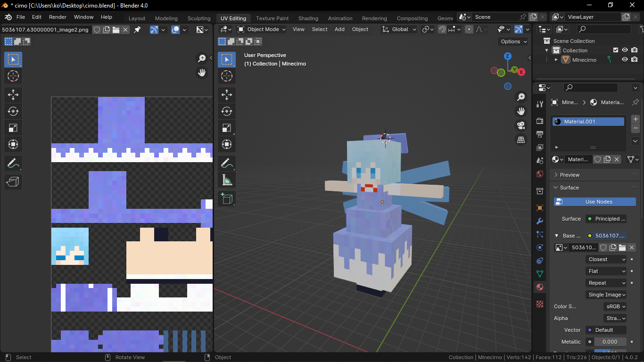644x362 pixels.
Task: Expand Minecirno in the outliner
Action: 556,60
